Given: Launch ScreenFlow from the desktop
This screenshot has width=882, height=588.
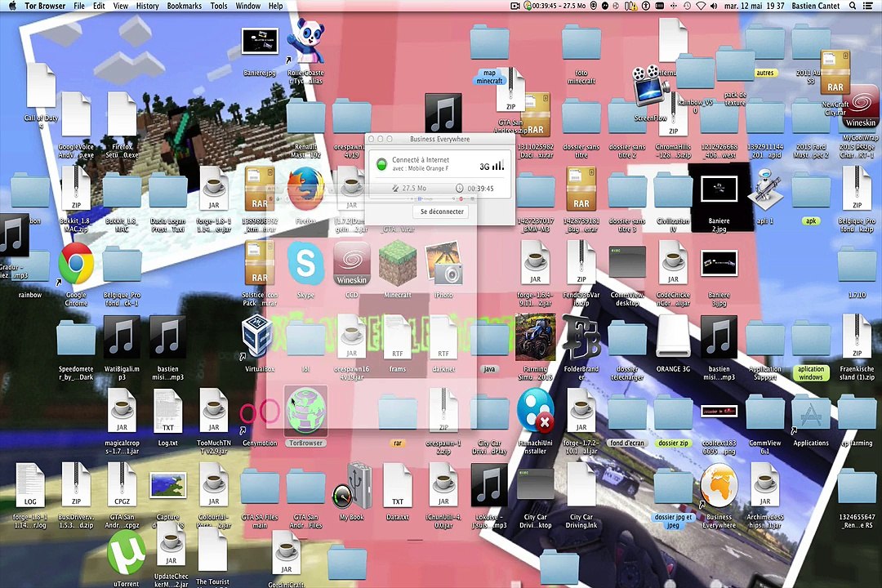Looking at the screenshot, I should (x=651, y=87).
